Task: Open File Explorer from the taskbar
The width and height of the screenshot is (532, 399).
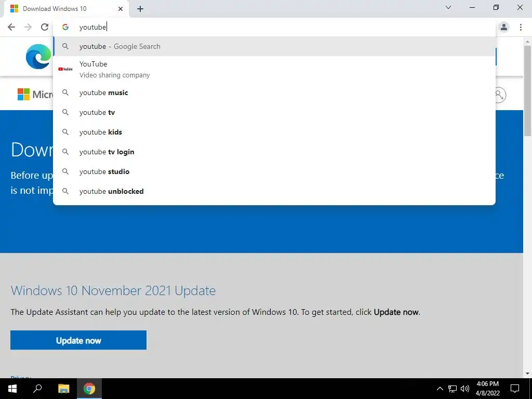Action: point(63,389)
